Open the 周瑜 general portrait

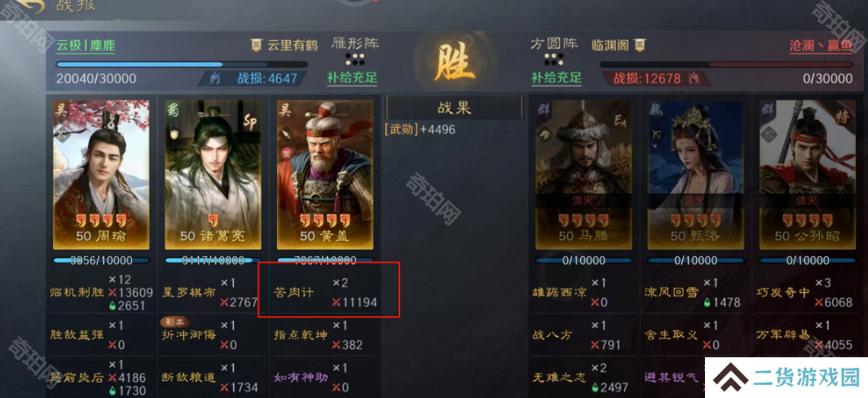point(101,175)
